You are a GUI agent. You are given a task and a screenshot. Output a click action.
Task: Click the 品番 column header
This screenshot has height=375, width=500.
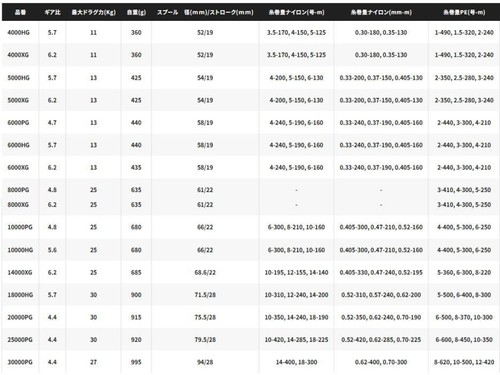point(20,12)
